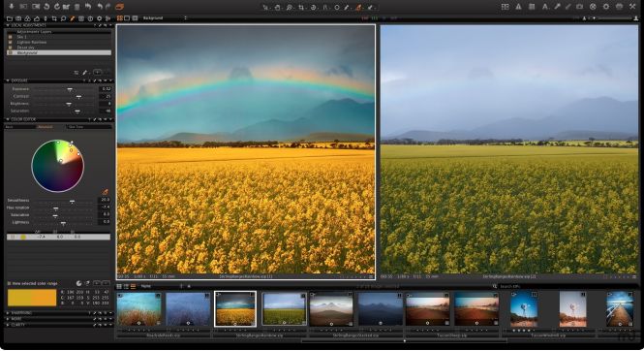The height and width of the screenshot is (351, 644).
Task: Expand the Sharpening panel
Action: coord(8,313)
